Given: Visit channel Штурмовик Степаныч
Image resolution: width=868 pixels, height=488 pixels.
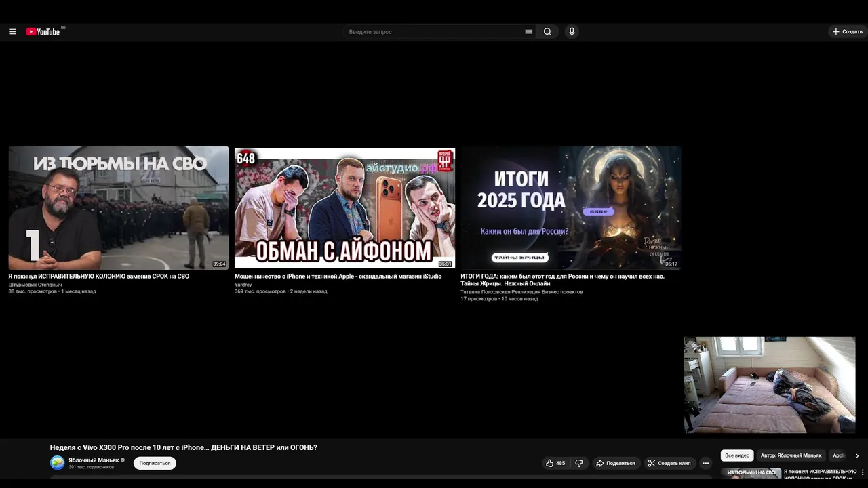Looking at the screenshot, I should click(35, 285).
